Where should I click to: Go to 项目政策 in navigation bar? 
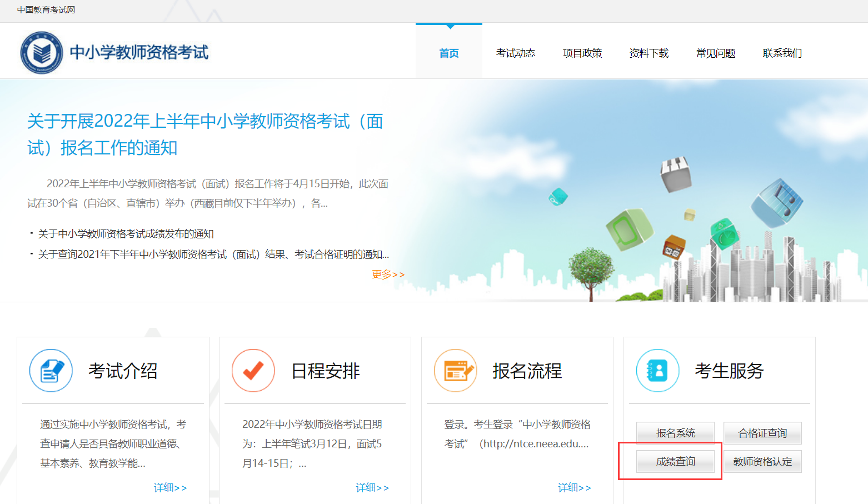[582, 53]
